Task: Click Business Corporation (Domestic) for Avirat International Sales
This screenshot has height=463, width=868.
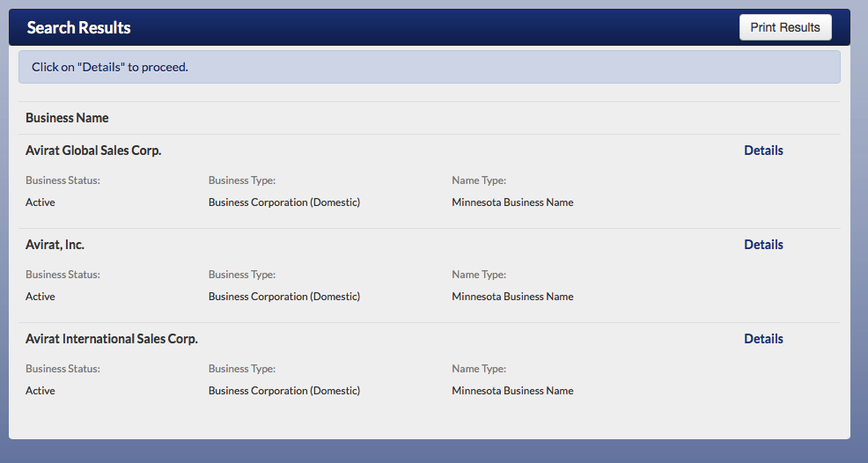Action: coord(284,391)
